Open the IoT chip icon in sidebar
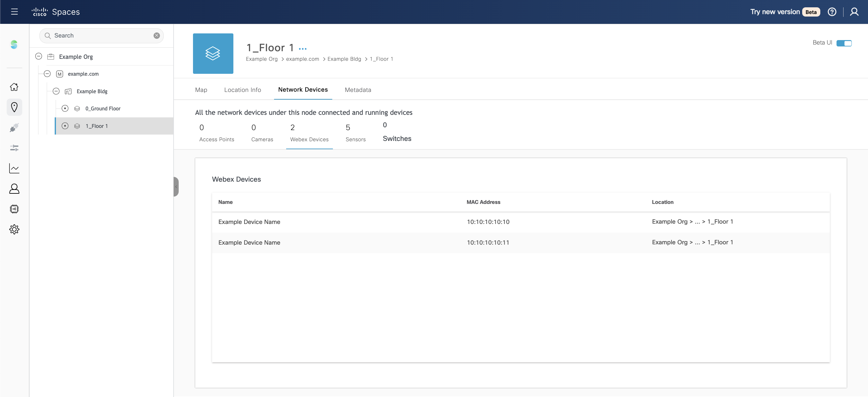 pos(14,209)
